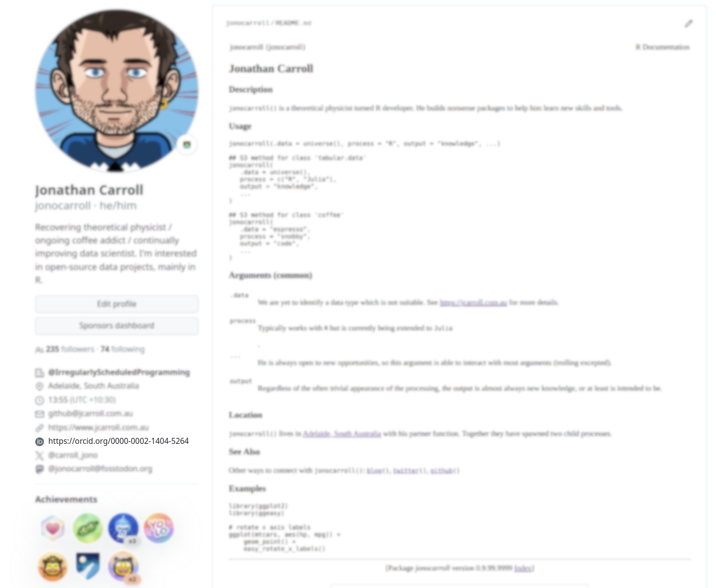716x588 pixels.
Task: Open the @carroll_jono X profile link
Action: [73, 455]
